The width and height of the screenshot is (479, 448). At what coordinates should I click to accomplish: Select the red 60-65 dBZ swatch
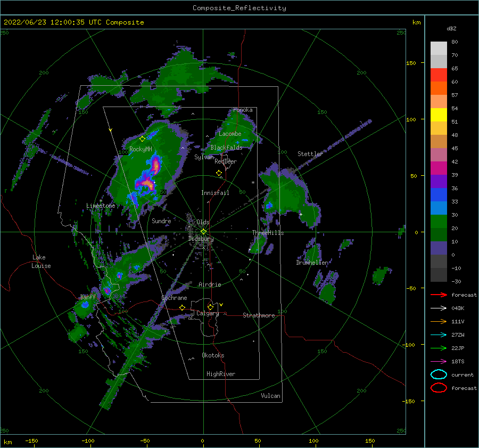[x=439, y=75]
